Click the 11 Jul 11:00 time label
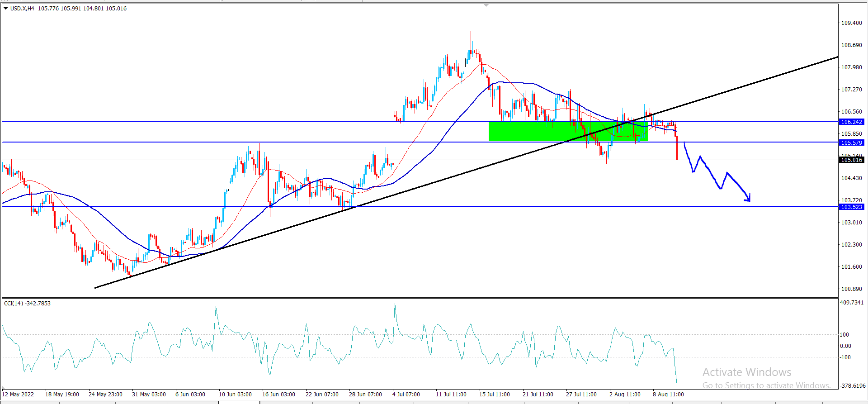Viewport: 868px width, 404px height. [451, 394]
